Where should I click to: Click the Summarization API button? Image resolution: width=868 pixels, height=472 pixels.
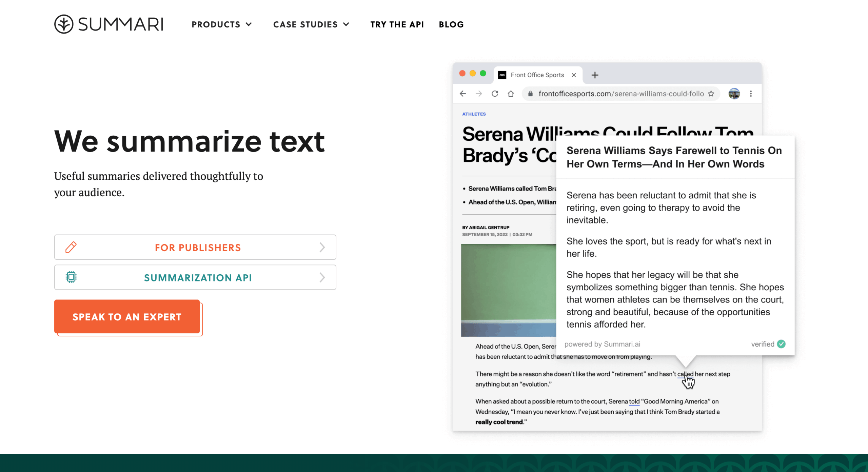click(x=195, y=277)
